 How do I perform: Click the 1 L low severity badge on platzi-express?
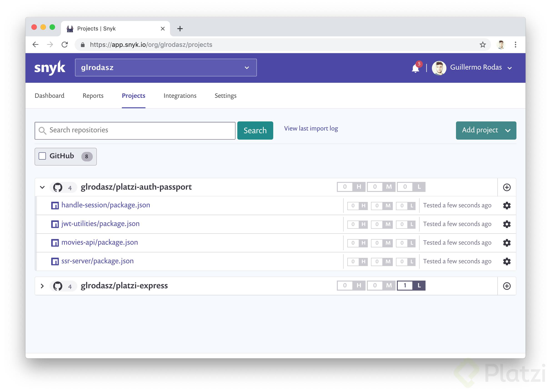(411, 286)
